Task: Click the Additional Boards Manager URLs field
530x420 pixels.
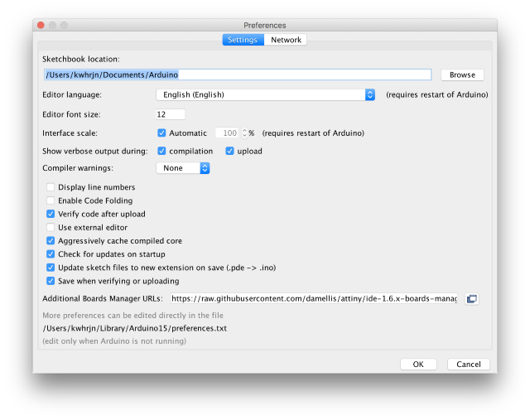Action: [x=314, y=298]
